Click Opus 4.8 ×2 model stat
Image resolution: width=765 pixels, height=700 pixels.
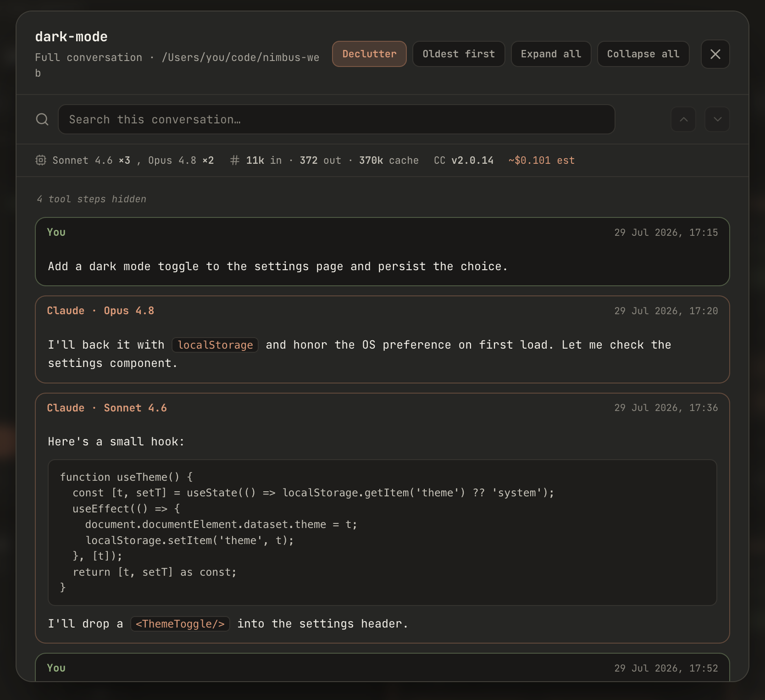(181, 160)
